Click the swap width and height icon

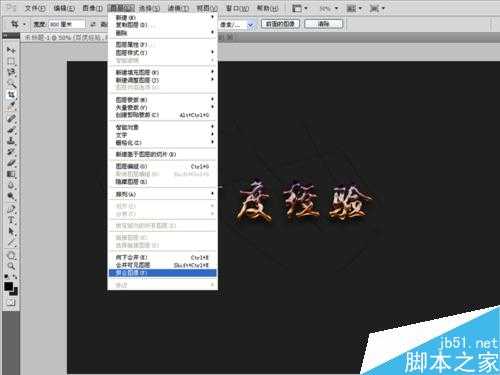click(94, 24)
